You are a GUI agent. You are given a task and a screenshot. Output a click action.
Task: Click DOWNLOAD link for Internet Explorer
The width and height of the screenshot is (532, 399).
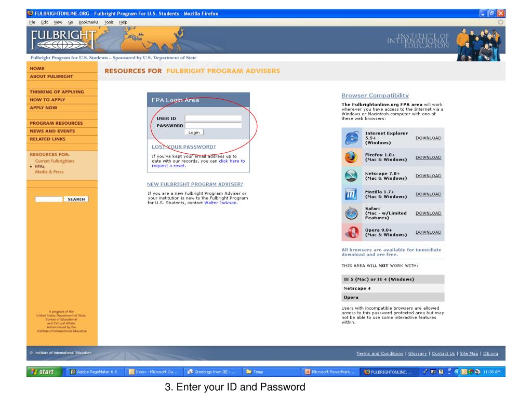429,138
